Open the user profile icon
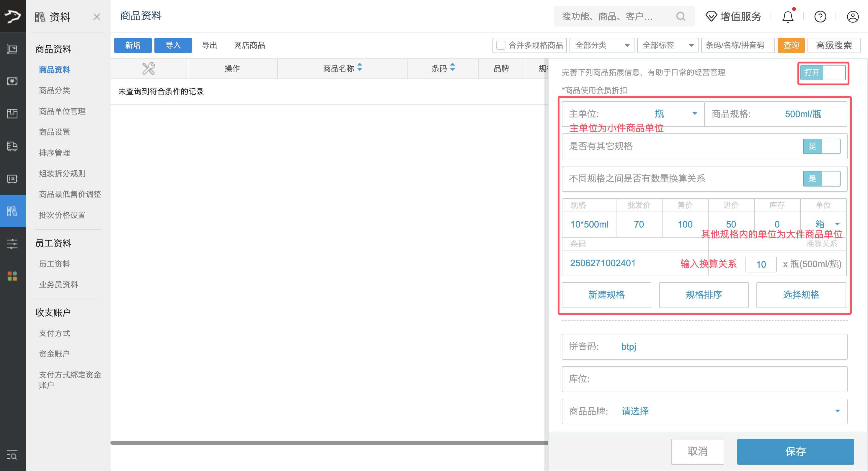The image size is (868, 471). (852, 16)
